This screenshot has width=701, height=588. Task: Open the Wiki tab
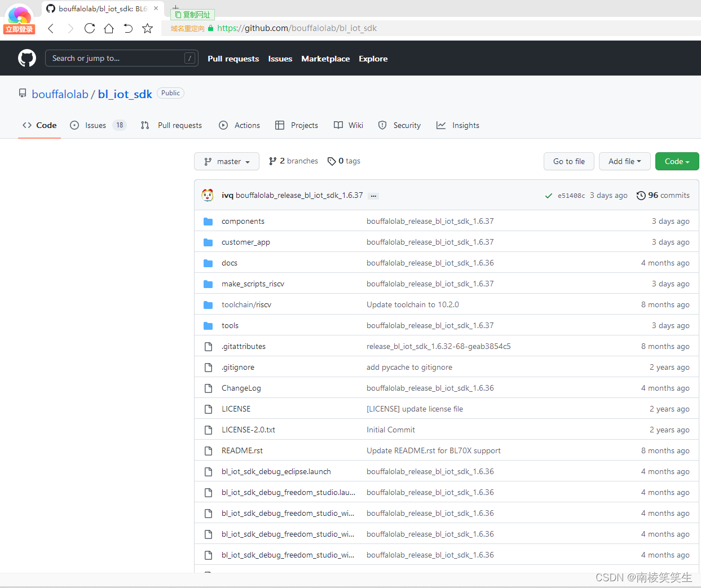[349, 125]
